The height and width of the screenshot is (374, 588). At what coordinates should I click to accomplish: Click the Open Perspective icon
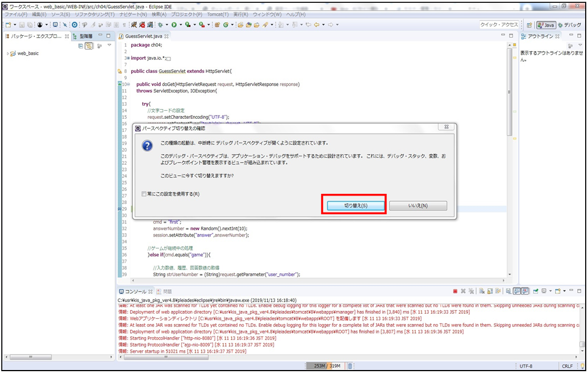(x=529, y=25)
